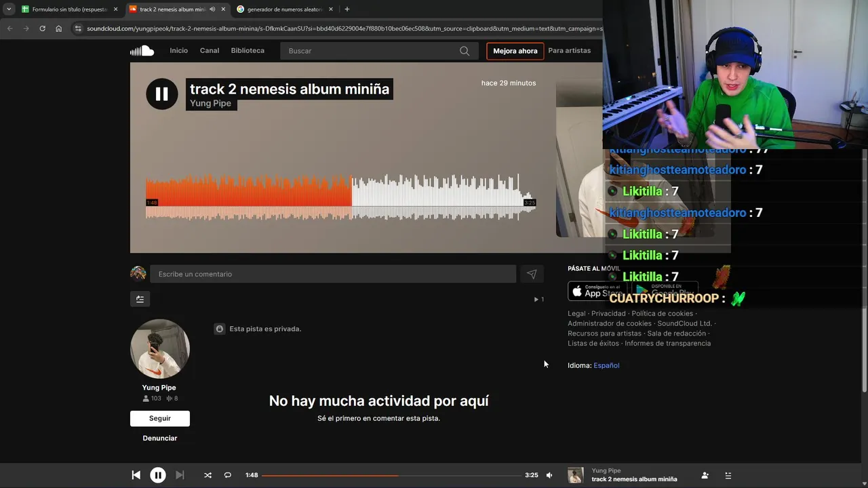Open the Next up queue icon in the player
Image resolution: width=868 pixels, height=488 pixels.
pyautogui.click(x=728, y=475)
